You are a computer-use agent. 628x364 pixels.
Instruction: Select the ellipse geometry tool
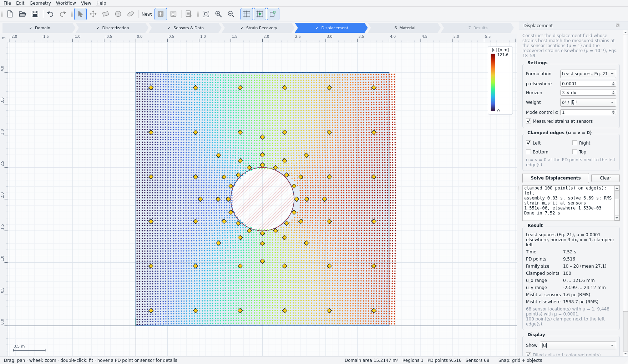click(131, 14)
